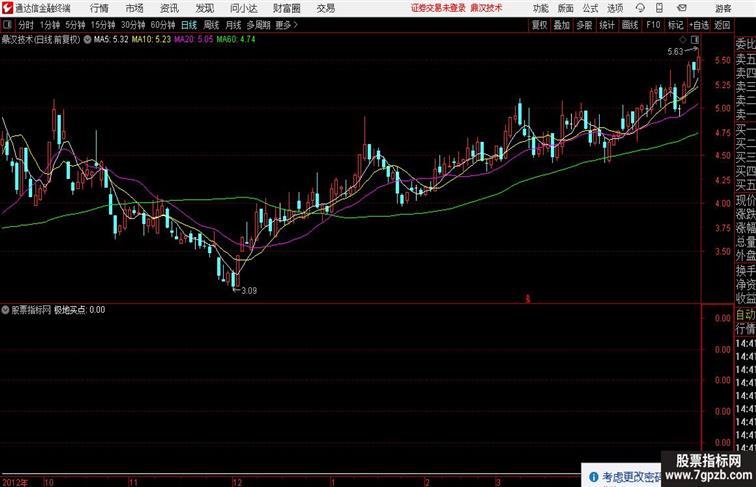Screen dimensions: 756x487
Task: Open the 行情 menu
Action: (99, 8)
